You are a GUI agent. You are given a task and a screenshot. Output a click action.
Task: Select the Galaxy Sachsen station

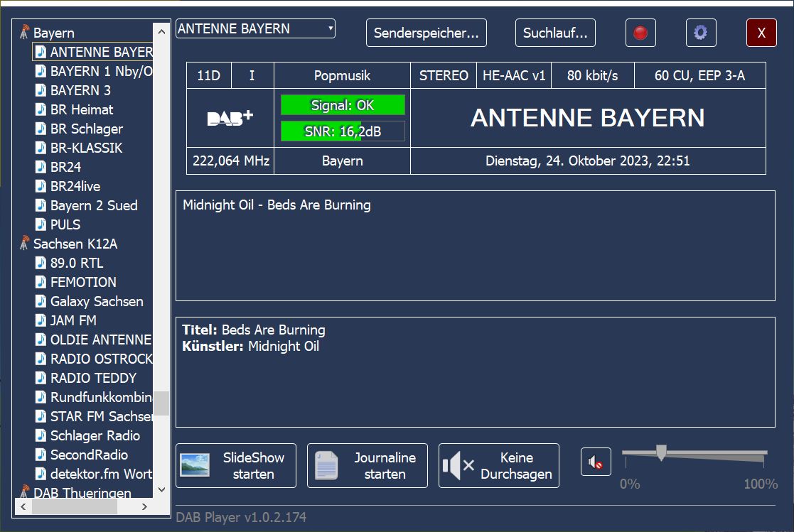(97, 301)
